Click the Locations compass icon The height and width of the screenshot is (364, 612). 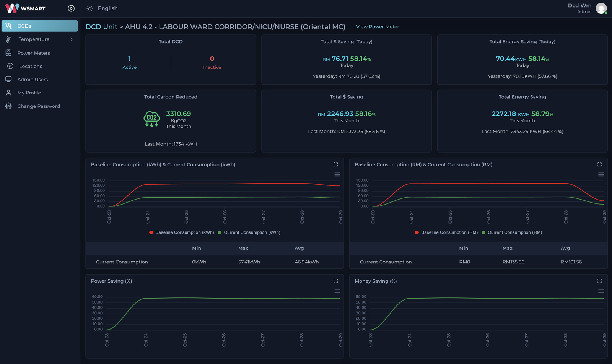pyautogui.click(x=10, y=66)
